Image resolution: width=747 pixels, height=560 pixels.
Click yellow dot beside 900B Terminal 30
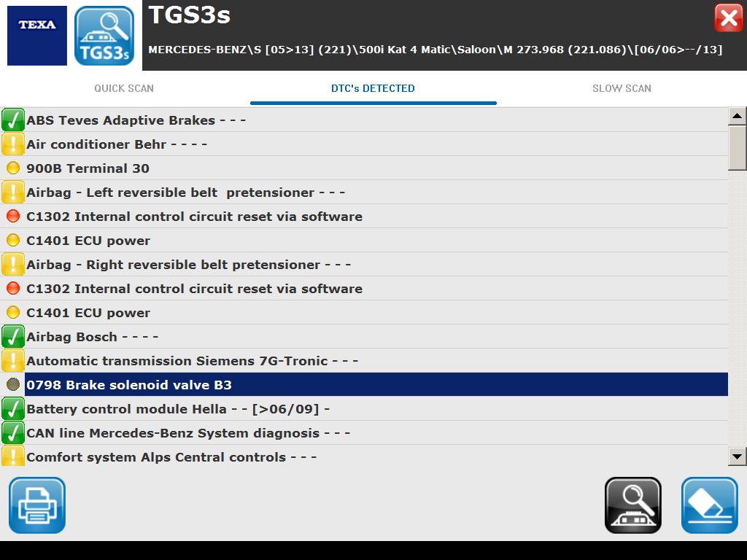[13, 168]
